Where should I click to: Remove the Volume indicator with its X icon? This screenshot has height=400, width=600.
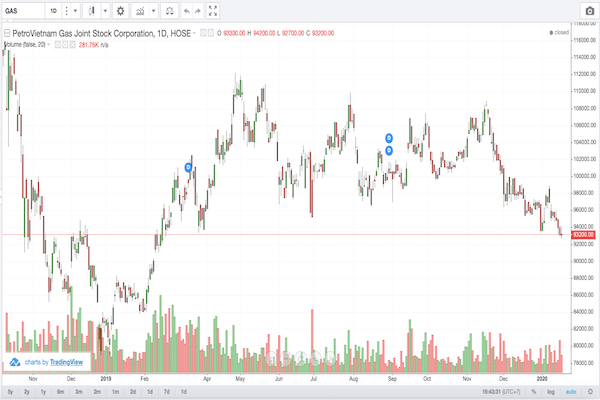(x=72, y=45)
